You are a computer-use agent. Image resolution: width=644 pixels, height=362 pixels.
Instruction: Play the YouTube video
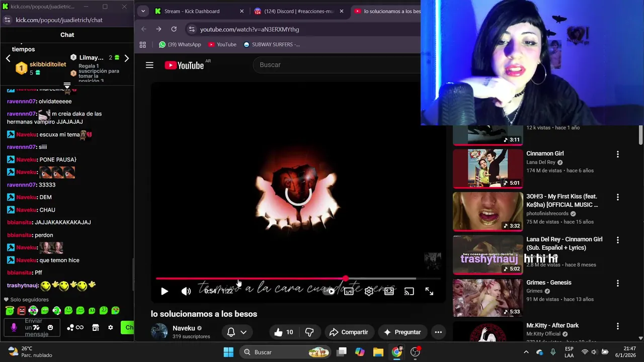coord(165,291)
